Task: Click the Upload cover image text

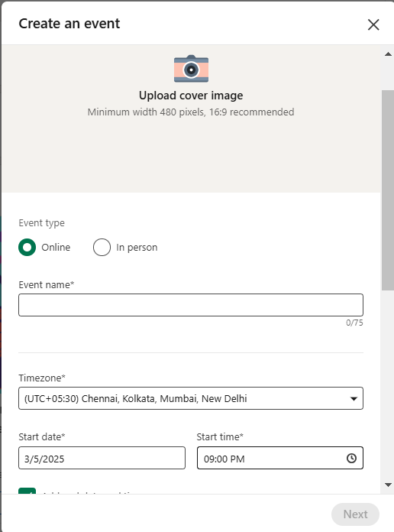Action: click(191, 96)
